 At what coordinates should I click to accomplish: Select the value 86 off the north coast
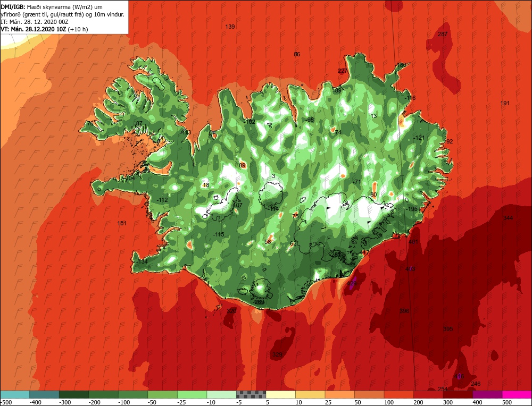click(x=297, y=54)
